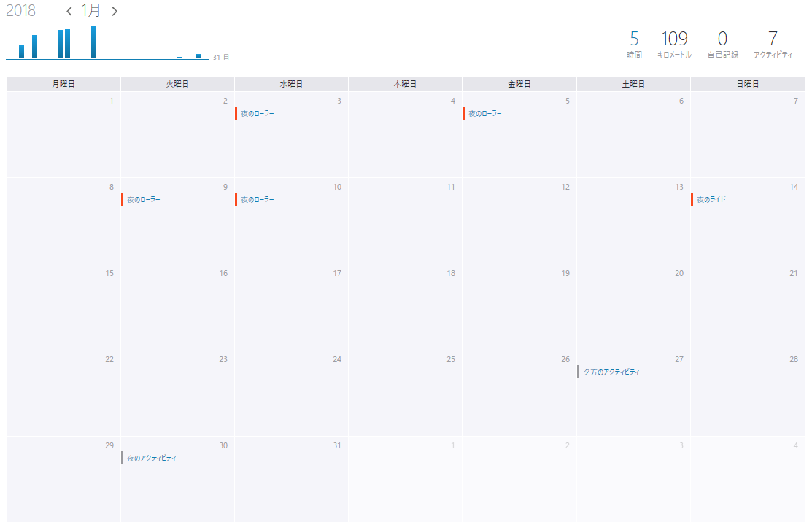Click the 7 アクティビティ count stat
Screen dimensions: 812x522
point(773,44)
